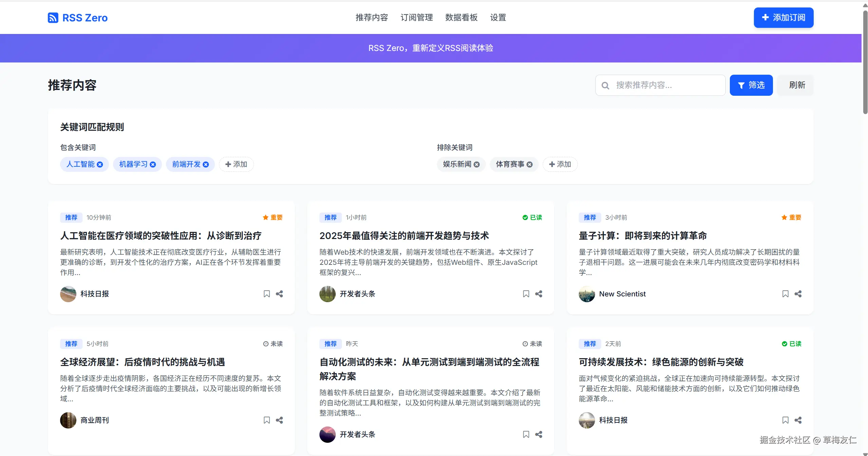Share the 全球经济展望 article
The height and width of the screenshot is (456, 868).
279,420
